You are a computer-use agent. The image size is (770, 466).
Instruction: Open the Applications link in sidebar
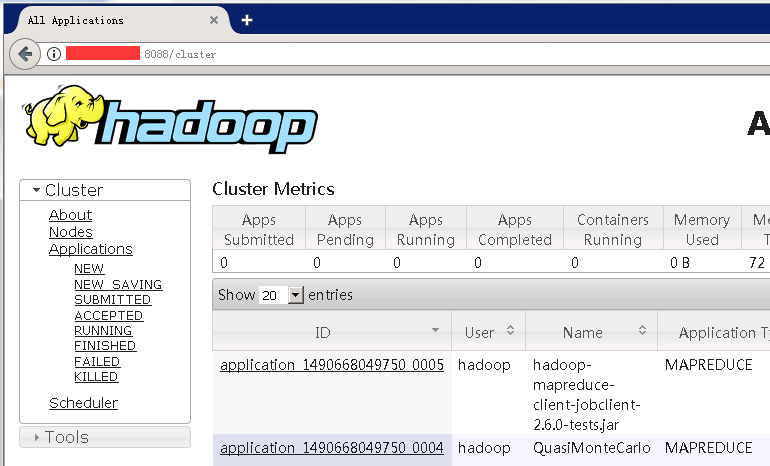click(91, 249)
